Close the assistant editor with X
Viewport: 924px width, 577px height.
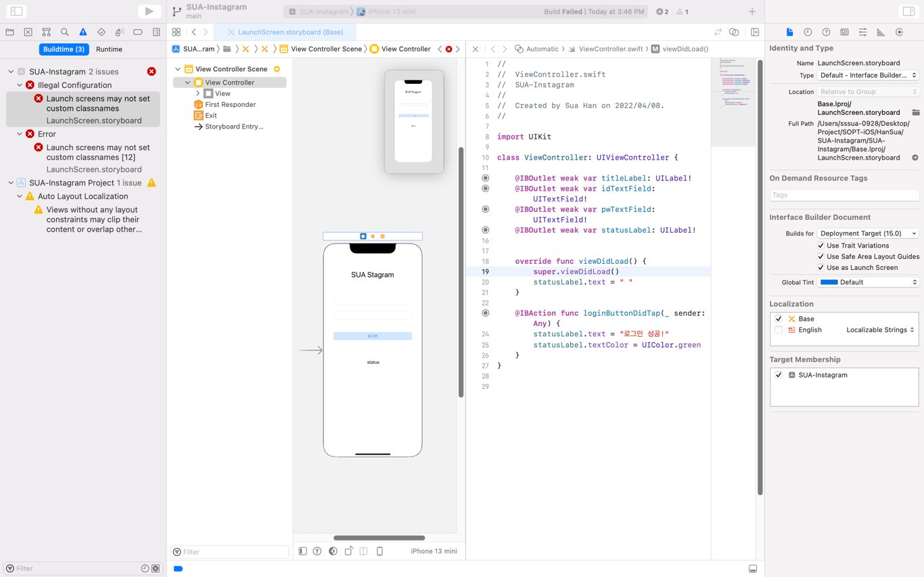click(x=476, y=49)
